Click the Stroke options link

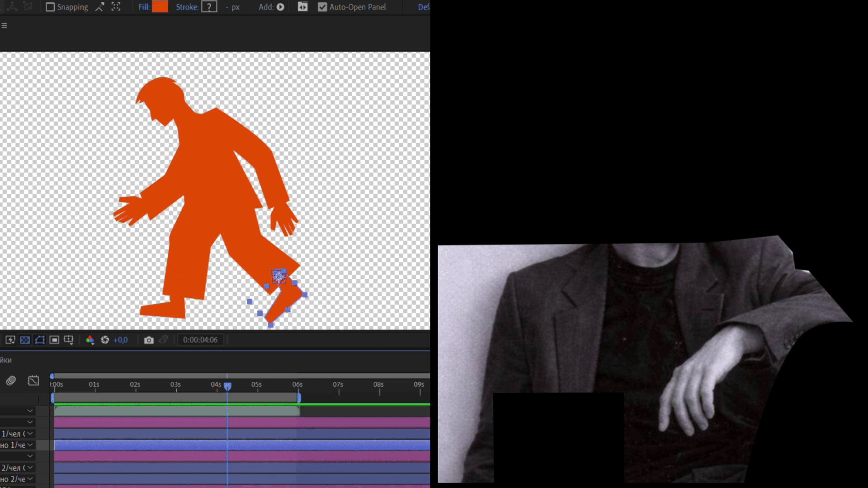(187, 7)
